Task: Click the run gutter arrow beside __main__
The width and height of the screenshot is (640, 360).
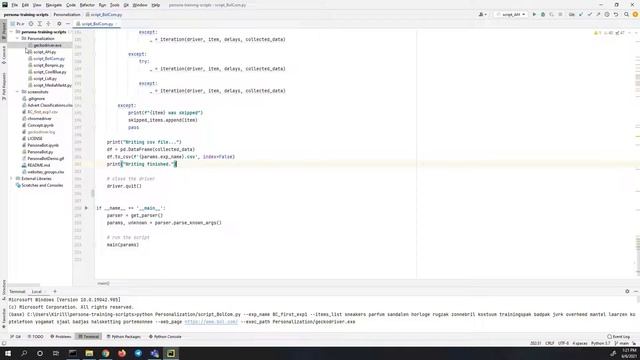Action: click(x=86, y=208)
